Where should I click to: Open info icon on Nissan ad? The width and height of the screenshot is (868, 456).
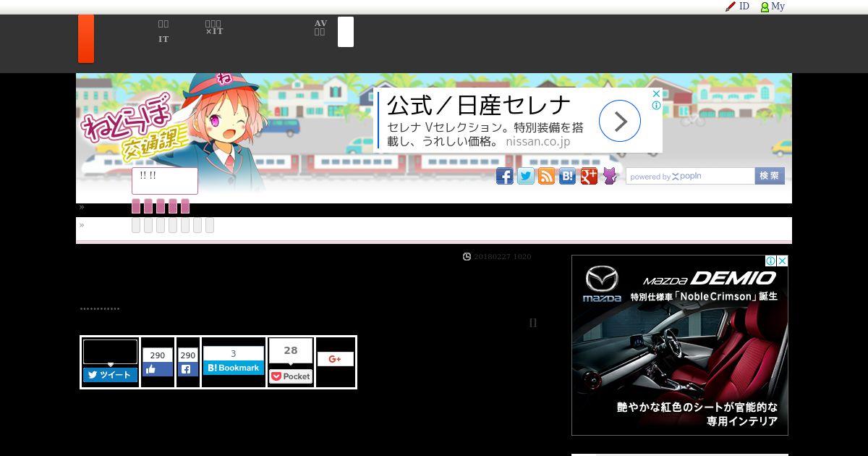click(656, 105)
